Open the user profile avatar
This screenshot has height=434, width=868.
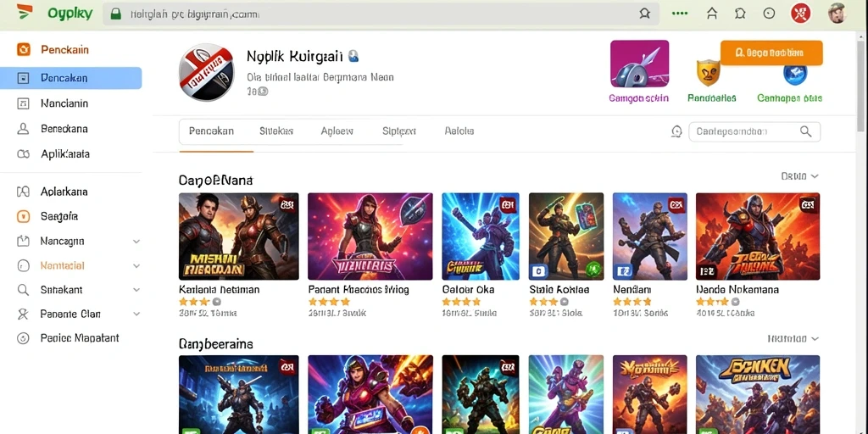coord(837,14)
